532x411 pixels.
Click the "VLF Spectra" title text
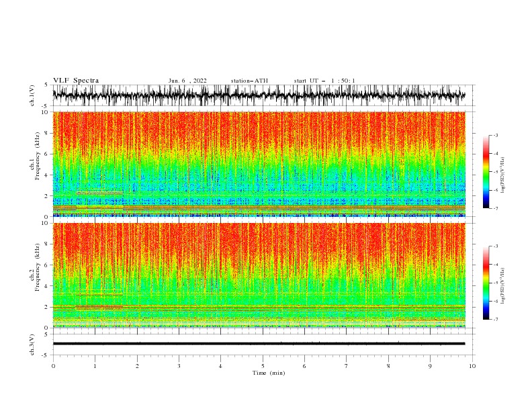76,81
